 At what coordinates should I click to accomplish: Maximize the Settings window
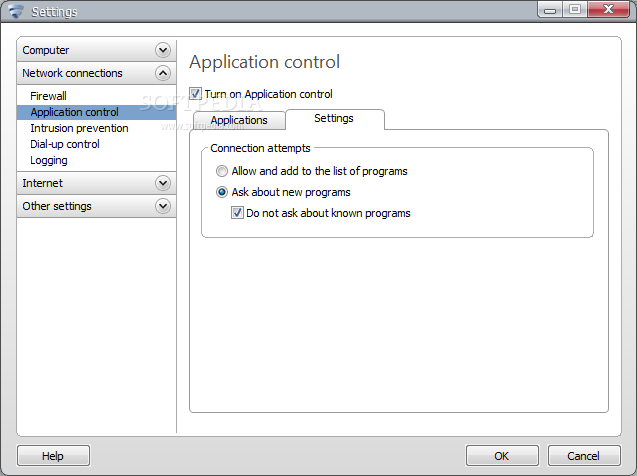pos(575,9)
